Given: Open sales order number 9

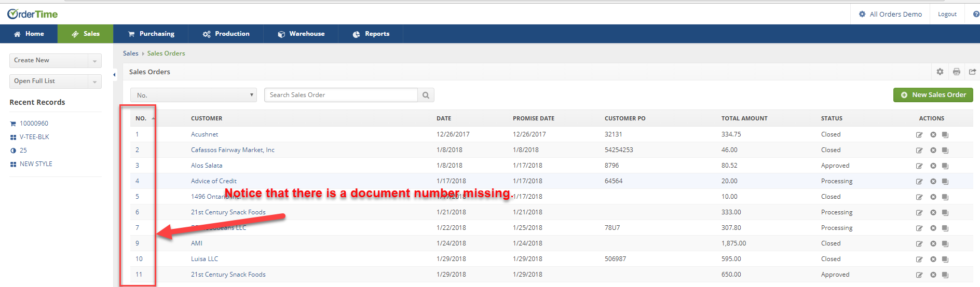Looking at the screenshot, I should pos(138,243).
